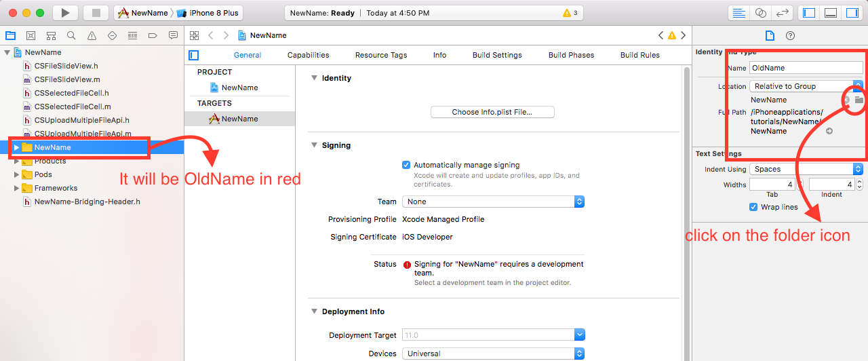Jump to next issue arrow
868x361 pixels.
pyautogui.click(x=684, y=35)
